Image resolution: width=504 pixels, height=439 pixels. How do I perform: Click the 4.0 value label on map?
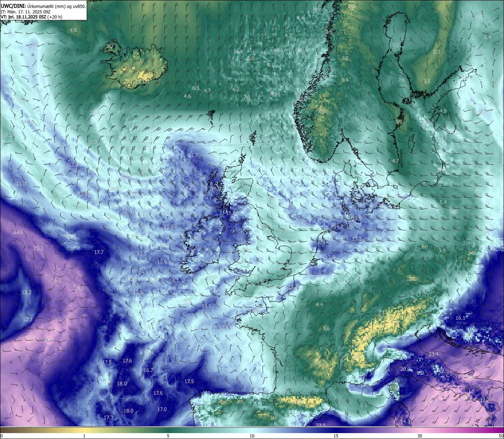(x=73, y=30)
